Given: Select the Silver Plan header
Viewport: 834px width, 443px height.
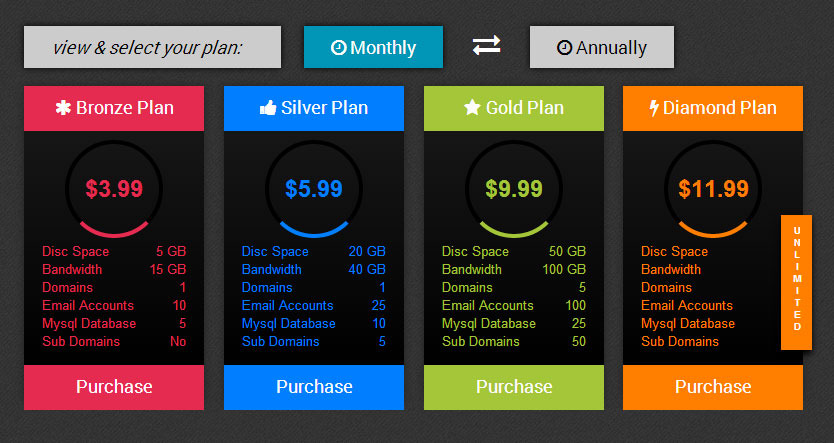Looking at the screenshot, I should pyautogui.click(x=314, y=108).
